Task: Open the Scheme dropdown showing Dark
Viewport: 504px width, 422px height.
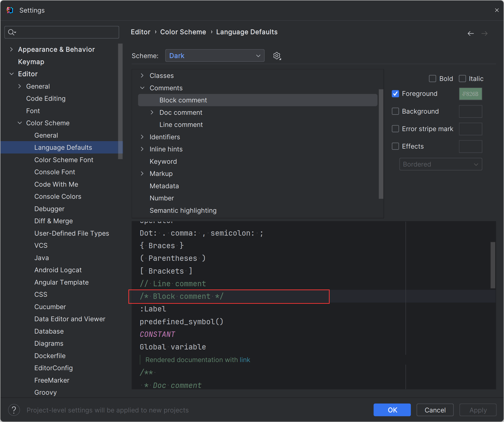Action: [215, 56]
